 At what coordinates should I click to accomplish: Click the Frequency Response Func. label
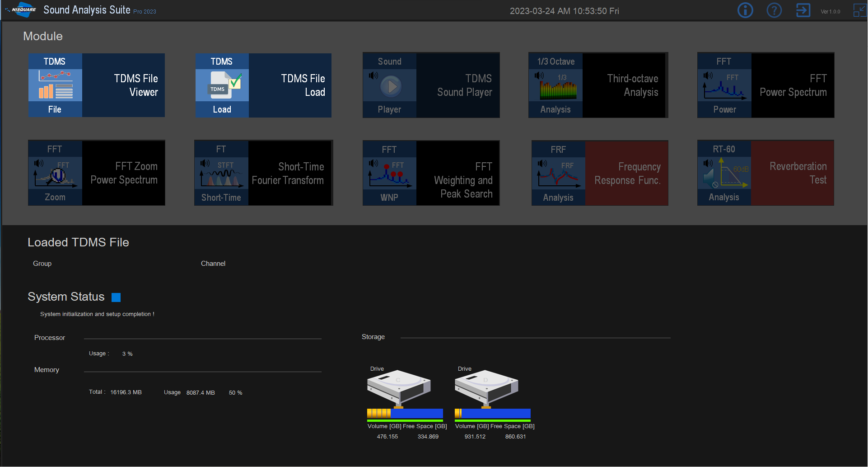628,174
